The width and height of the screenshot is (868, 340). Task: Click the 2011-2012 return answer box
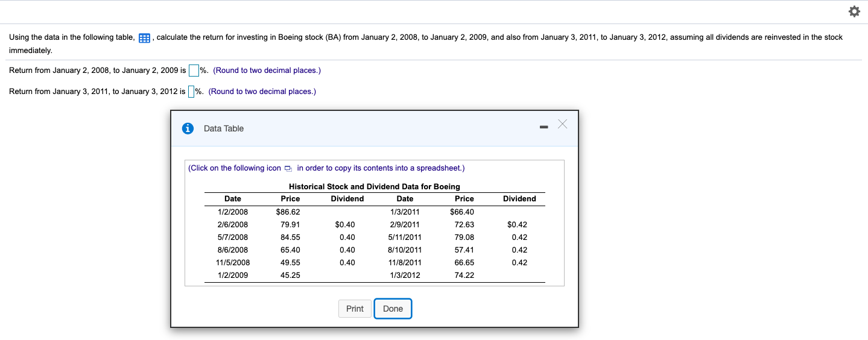point(191,92)
